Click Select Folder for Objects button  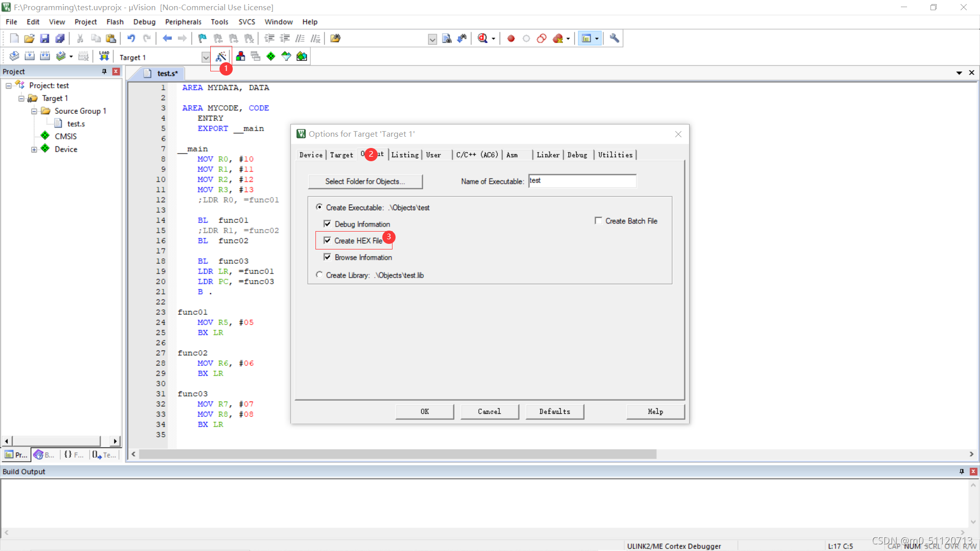[365, 181]
